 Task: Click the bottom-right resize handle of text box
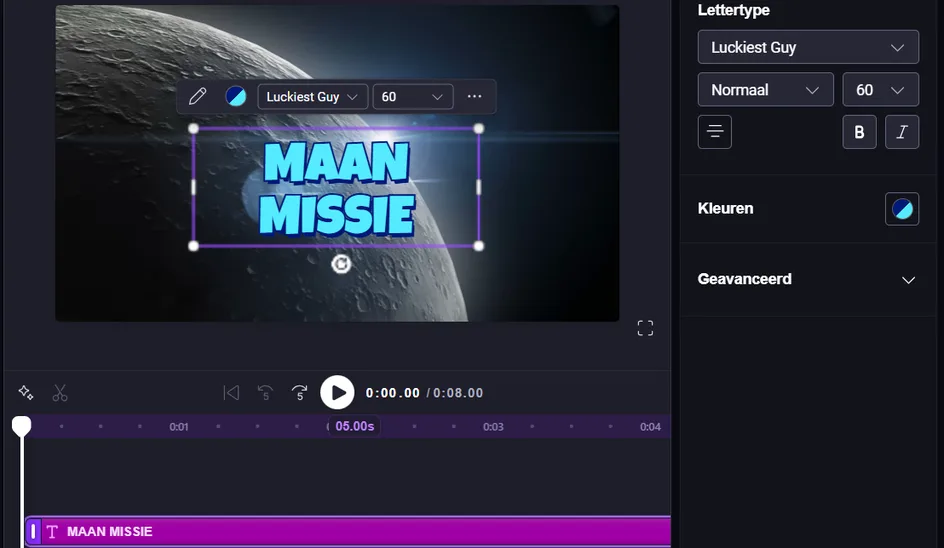[x=479, y=246]
